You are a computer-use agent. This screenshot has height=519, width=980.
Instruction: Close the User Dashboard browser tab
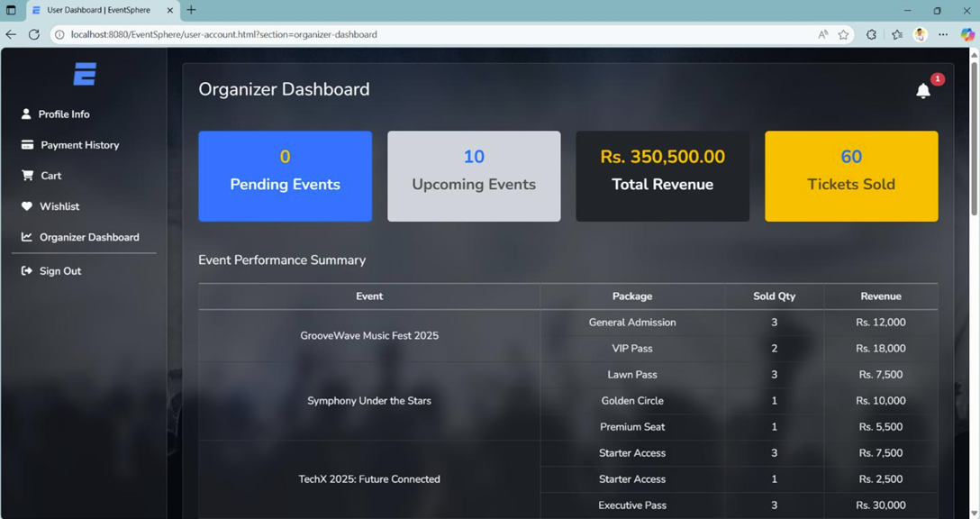pos(170,10)
